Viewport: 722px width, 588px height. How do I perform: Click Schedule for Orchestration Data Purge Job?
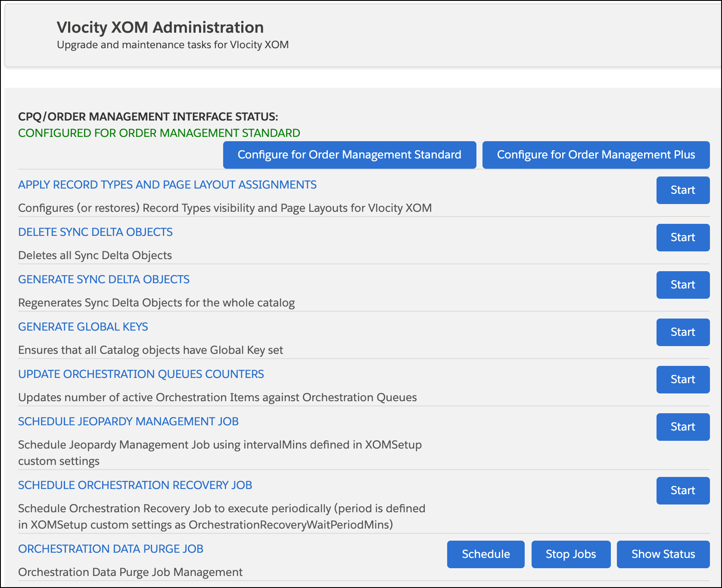point(485,554)
